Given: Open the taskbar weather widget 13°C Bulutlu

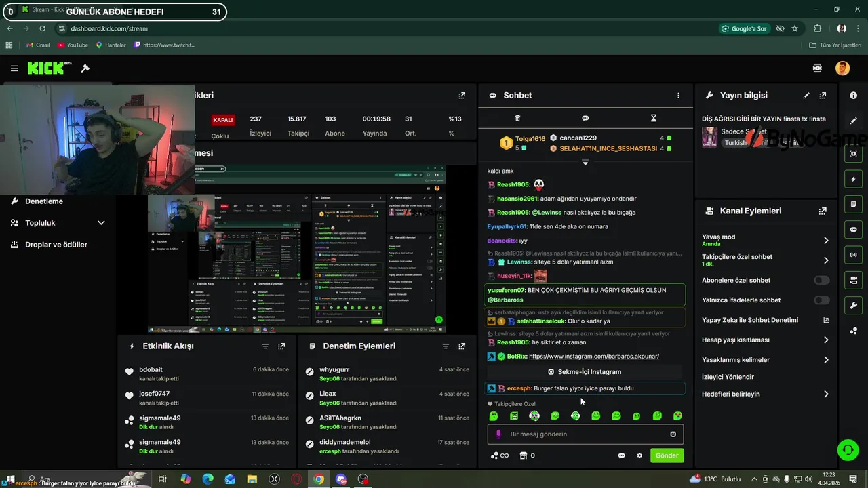Looking at the screenshot, I should 716,479.
